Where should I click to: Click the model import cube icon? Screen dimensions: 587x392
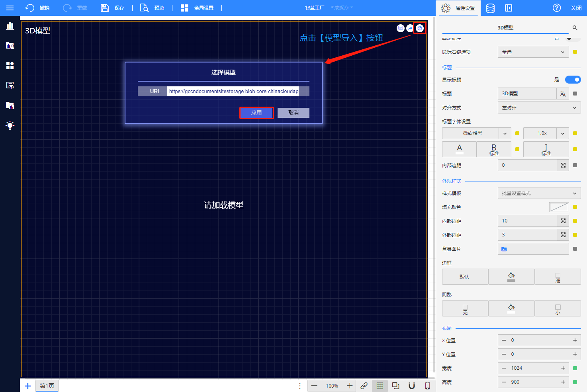click(419, 28)
